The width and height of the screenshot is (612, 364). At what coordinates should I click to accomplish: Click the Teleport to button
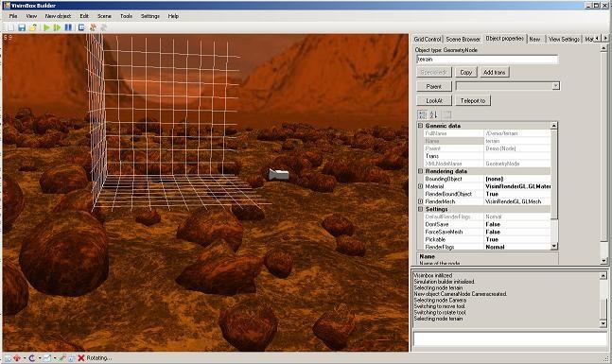tap(473, 100)
